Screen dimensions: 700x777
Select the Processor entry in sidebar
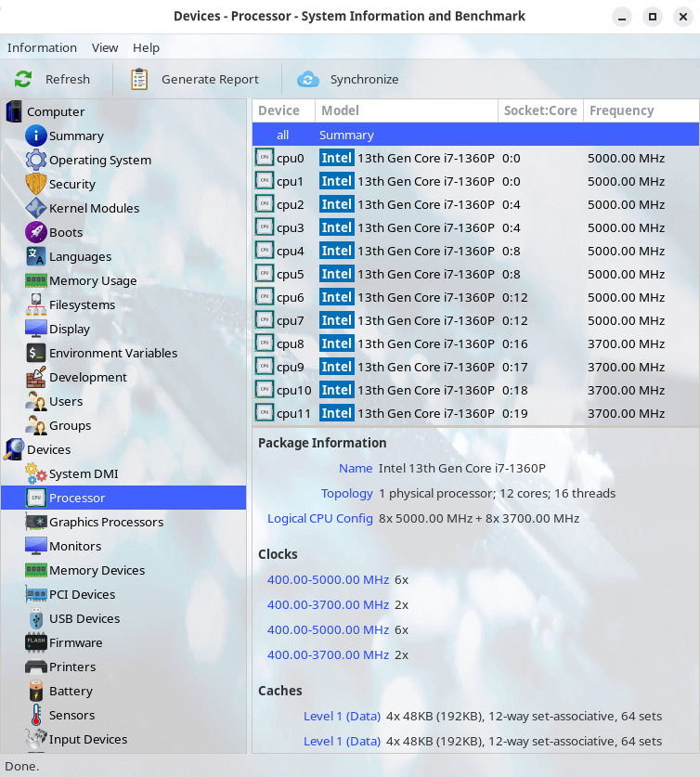(x=123, y=498)
